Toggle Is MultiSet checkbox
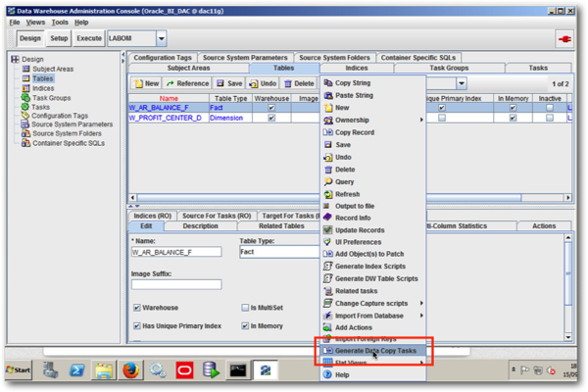This screenshot has height=392, width=588. click(245, 308)
